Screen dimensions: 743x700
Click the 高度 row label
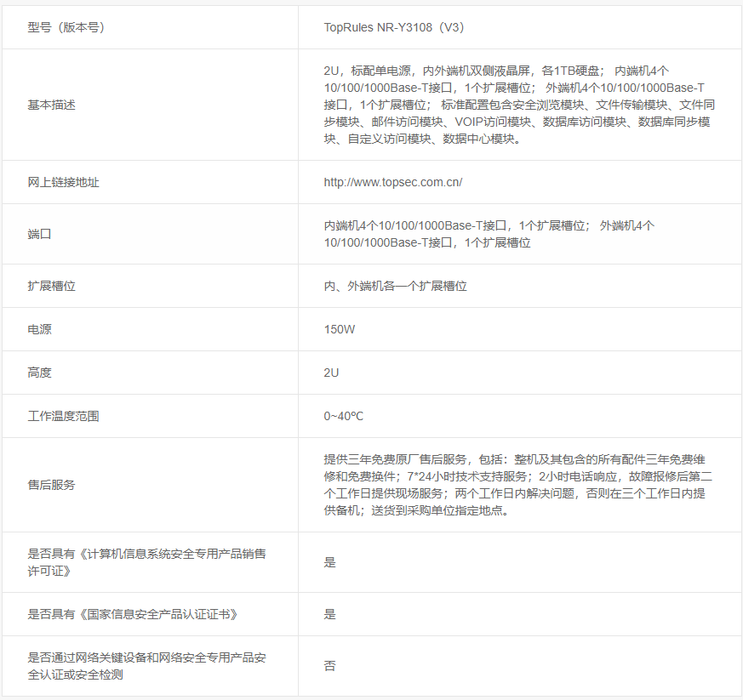pyautogui.click(x=39, y=373)
